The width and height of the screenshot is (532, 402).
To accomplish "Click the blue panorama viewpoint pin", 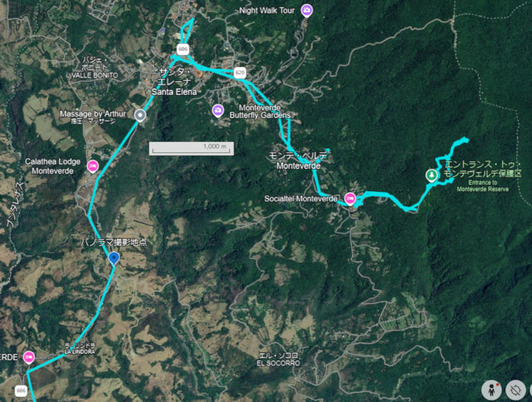I will click(x=114, y=259).
